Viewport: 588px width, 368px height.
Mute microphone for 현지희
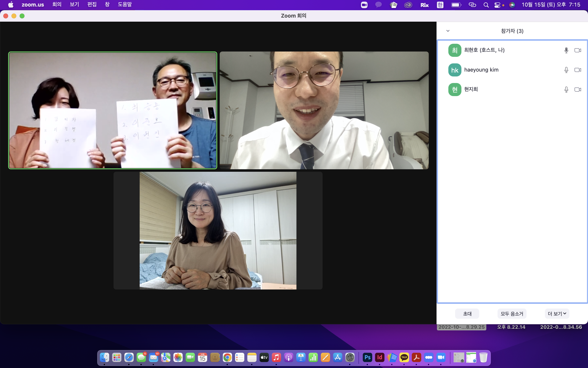[x=566, y=90]
